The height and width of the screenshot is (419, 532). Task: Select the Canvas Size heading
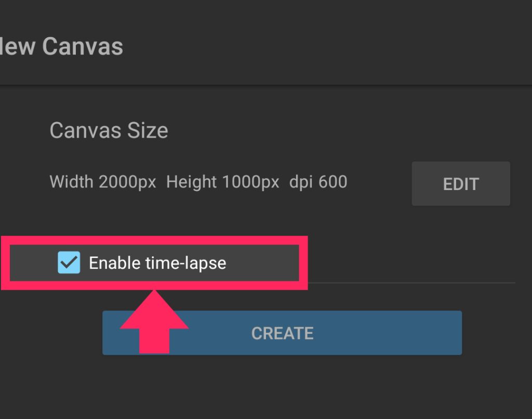point(108,130)
